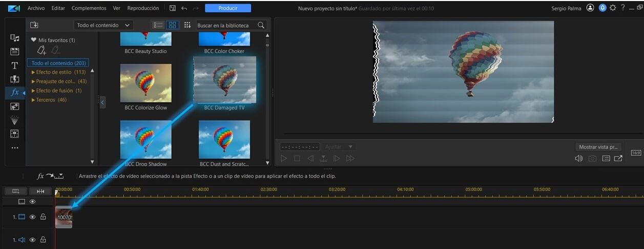Undo last action with left arrow
Viewport: 644px width, 249px height.
tap(184, 8)
